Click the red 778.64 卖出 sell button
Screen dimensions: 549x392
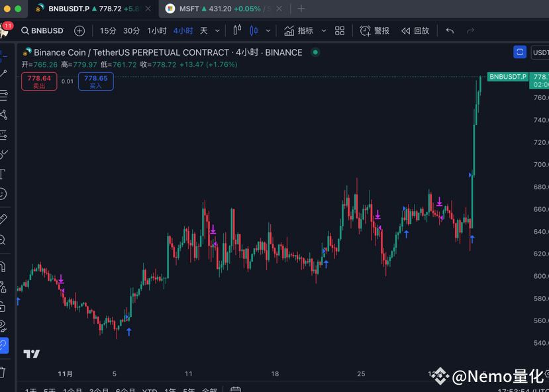pos(39,81)
